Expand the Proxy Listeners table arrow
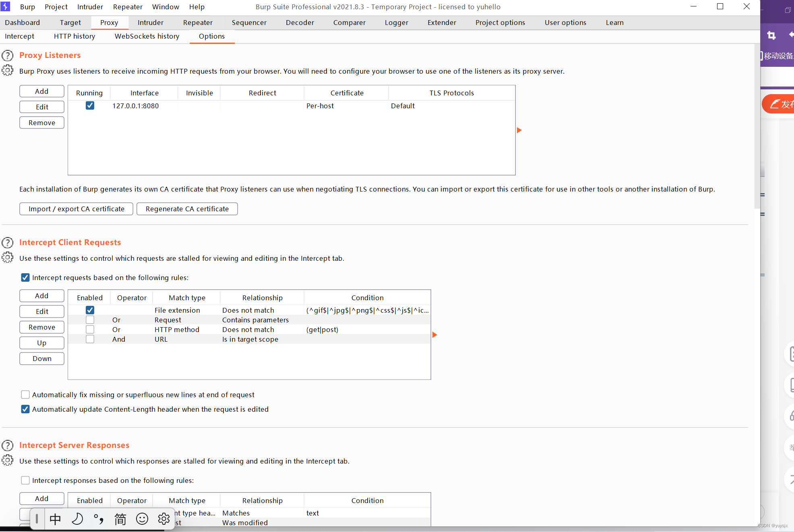This screenshot has width=794, height=532. (519, 130)
